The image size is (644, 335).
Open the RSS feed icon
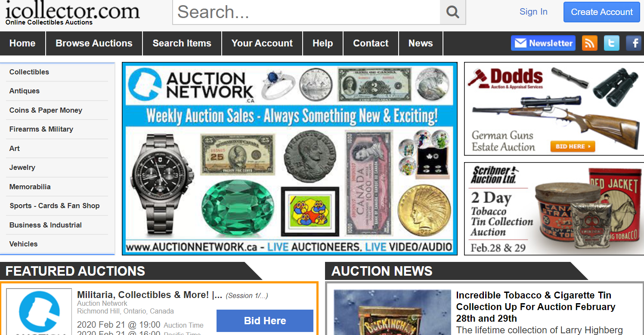(x=590, y=43)
